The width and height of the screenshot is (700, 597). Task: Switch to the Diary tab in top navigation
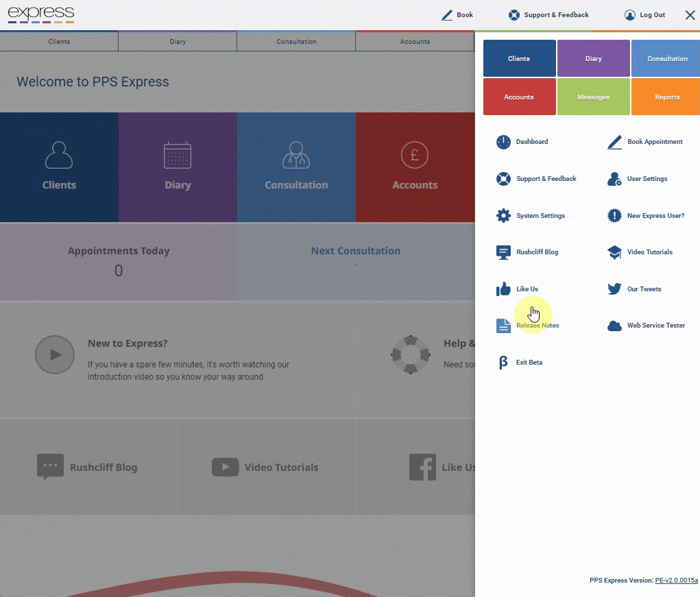pos(178,42)
